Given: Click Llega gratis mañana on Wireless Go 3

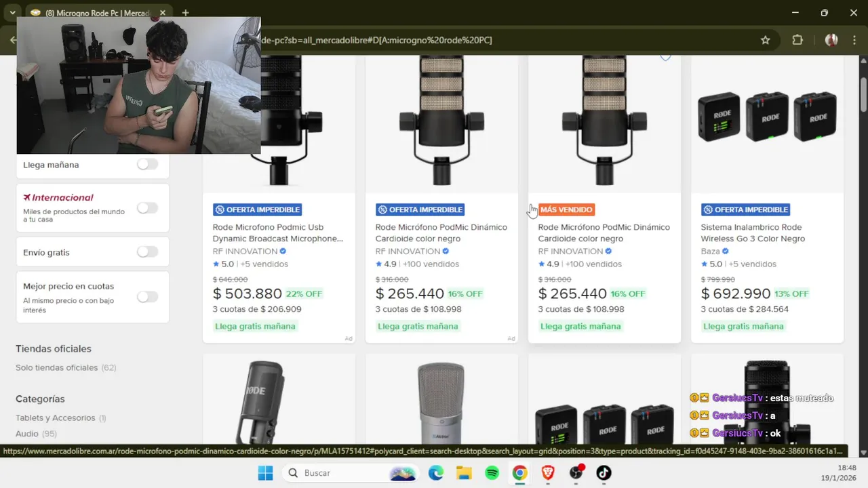Looking at the screenshot, I should [743, 326].
